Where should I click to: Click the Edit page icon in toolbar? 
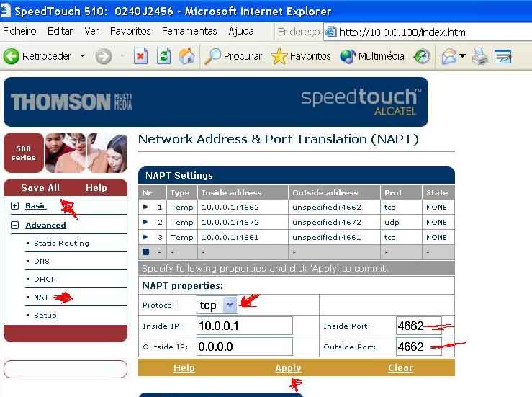click(502, 56)
